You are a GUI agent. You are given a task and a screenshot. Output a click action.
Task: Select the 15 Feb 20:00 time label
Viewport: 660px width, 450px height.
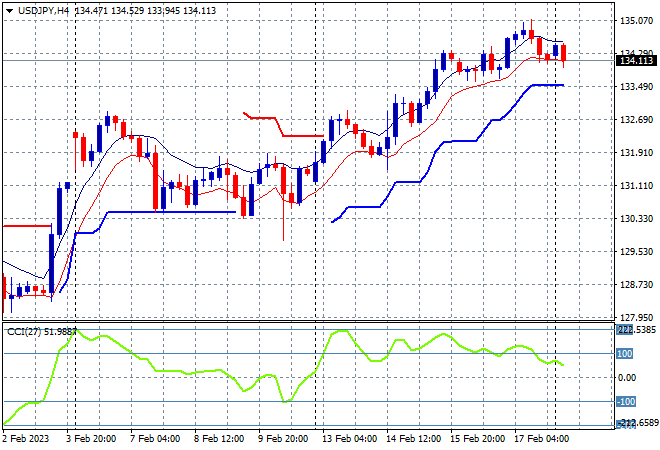(478, 439)
